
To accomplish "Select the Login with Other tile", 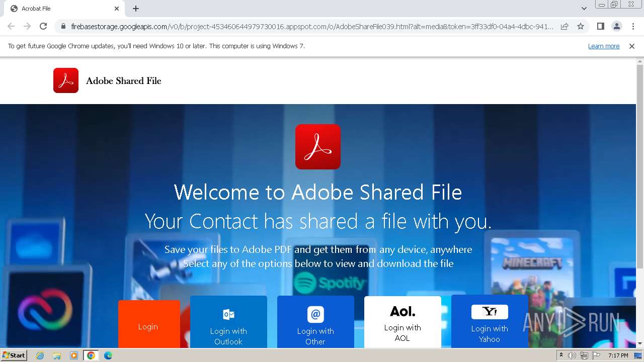I will coord(315,322).
